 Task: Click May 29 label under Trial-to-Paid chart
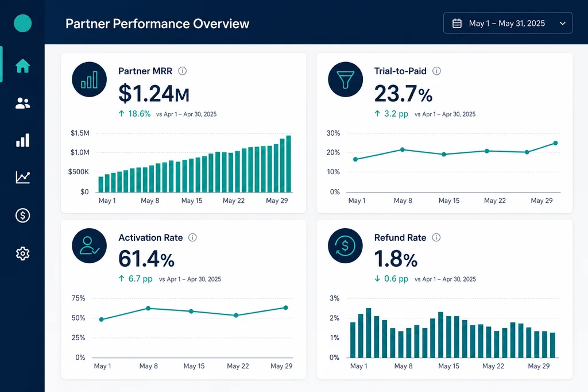pyautogui.click(x=541, y=201)
